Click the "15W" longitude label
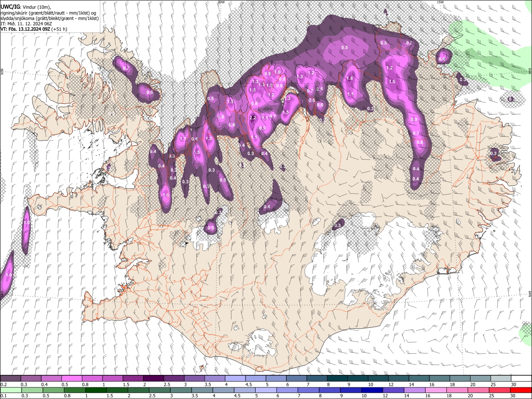Screen dimensions: 532x399 pyautogui.click(x=440, y=2)
